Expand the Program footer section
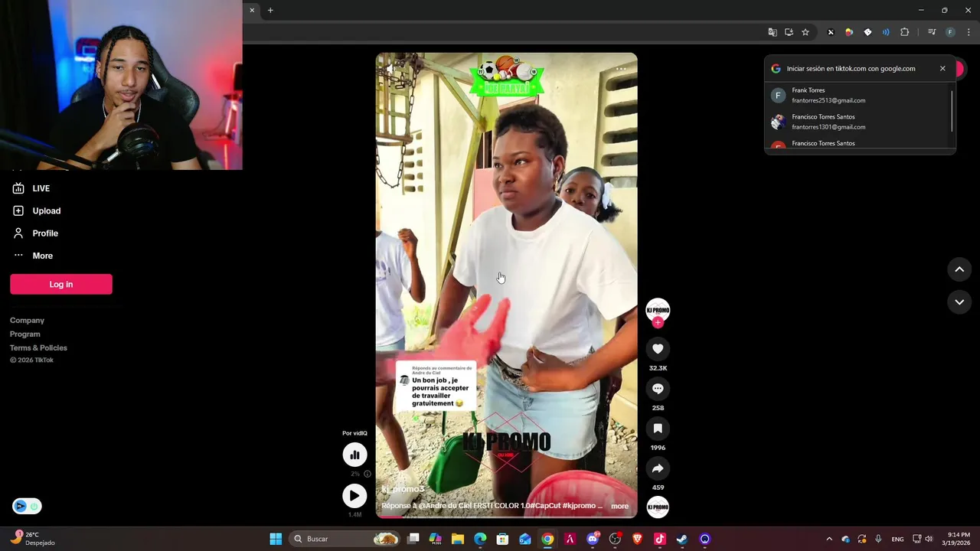Image resolution: width=980 pixels, height=551 pixels. pyautogui.click(x=25, y=334)
